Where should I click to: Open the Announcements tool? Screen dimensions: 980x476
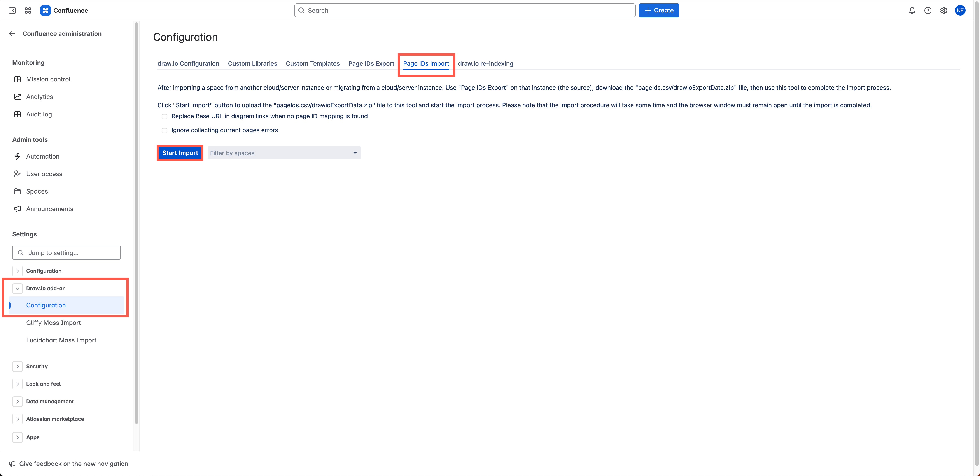click(50, 209)
